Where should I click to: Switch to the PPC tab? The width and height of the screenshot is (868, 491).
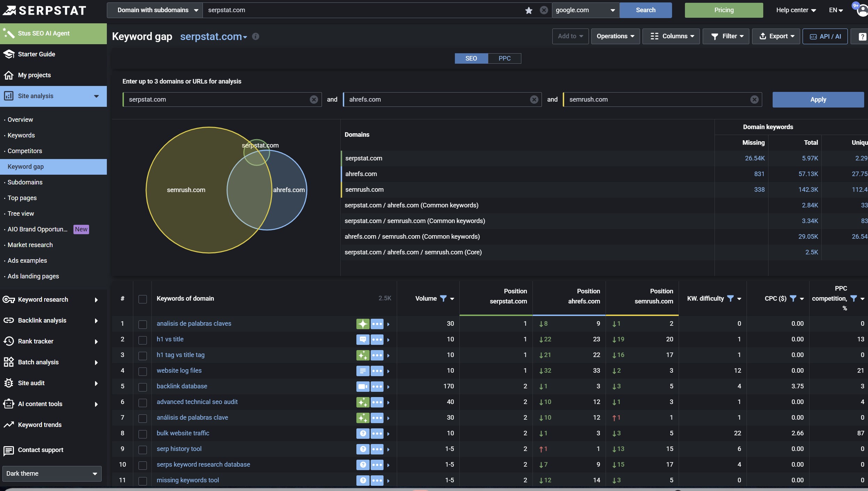(504, 58)
